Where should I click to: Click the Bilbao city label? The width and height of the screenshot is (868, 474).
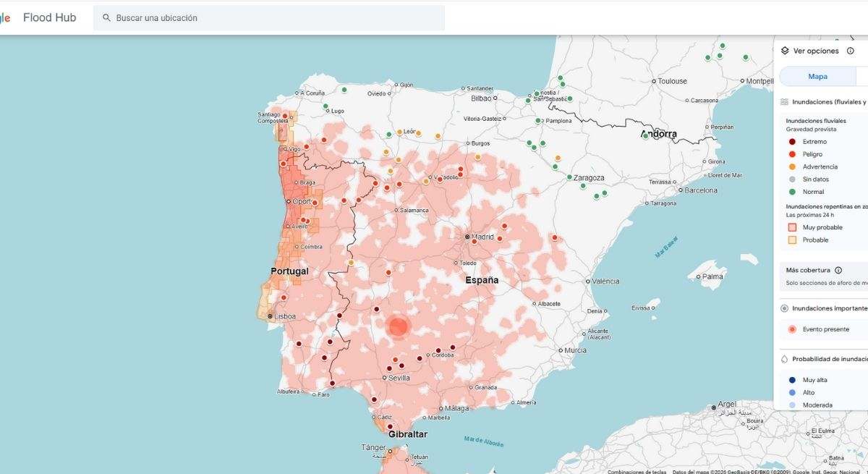coord(481,98)
